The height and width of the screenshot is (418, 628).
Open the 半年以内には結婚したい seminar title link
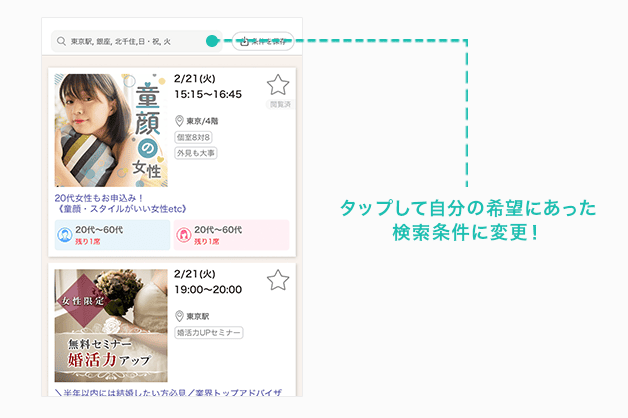168,392
